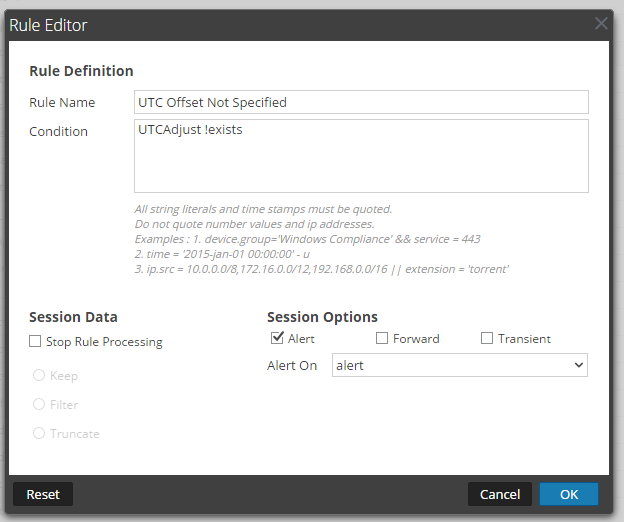Viewport: 624px width, 522px height.
Task: Click the Alert On label
Action: click(292, 366)
